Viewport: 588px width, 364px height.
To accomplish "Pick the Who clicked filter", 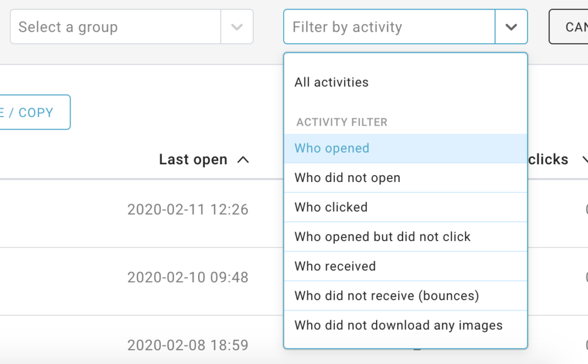I will pyautogui.click(x=331, y=207).
